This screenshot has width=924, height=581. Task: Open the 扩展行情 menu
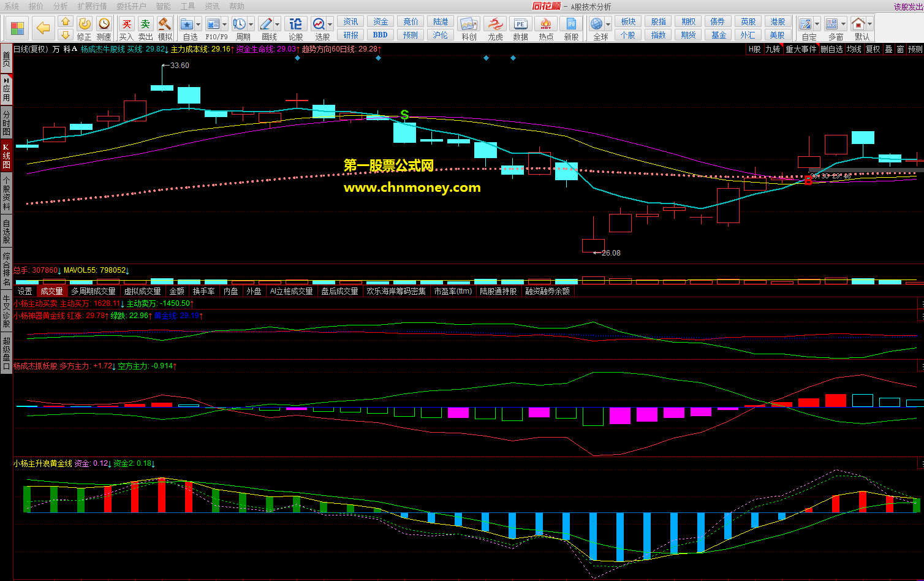tap(92, 6)
